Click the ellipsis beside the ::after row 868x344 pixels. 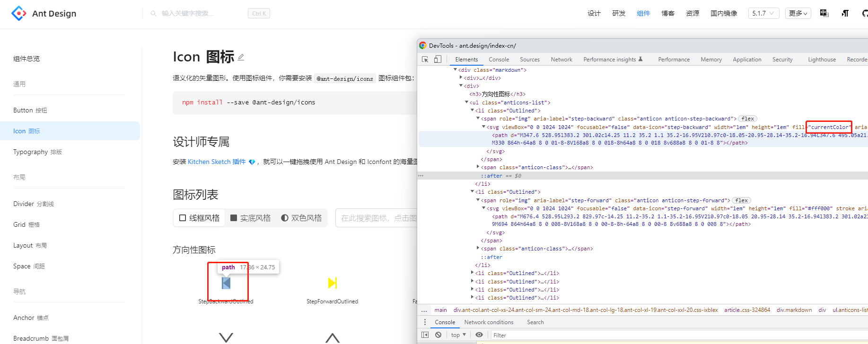coord(421,176)
